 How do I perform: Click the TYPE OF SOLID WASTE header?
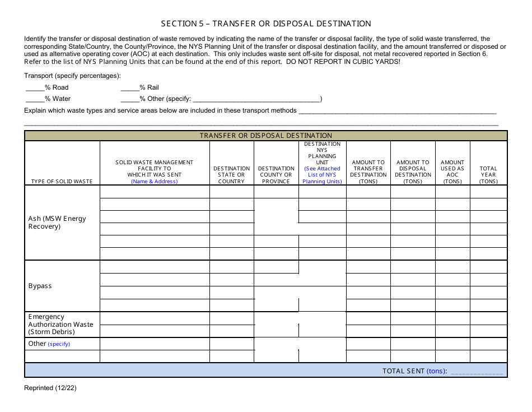tap(62, 180)
